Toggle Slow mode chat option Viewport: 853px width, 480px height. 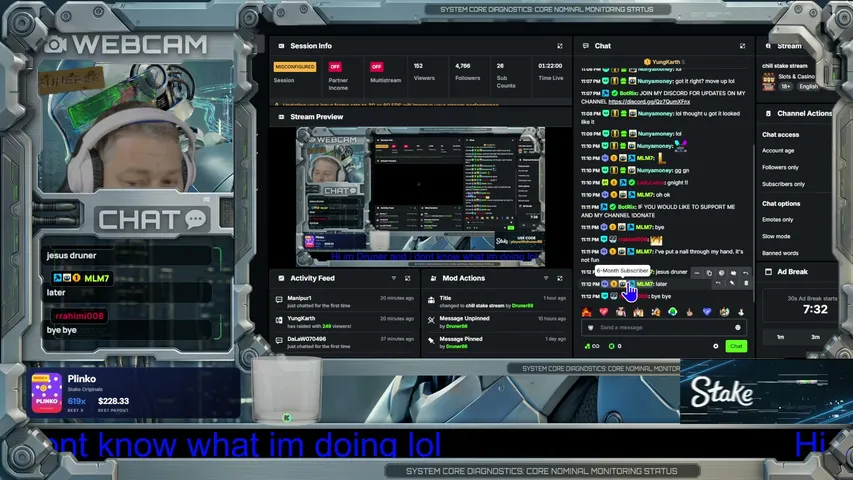[776, 237]
